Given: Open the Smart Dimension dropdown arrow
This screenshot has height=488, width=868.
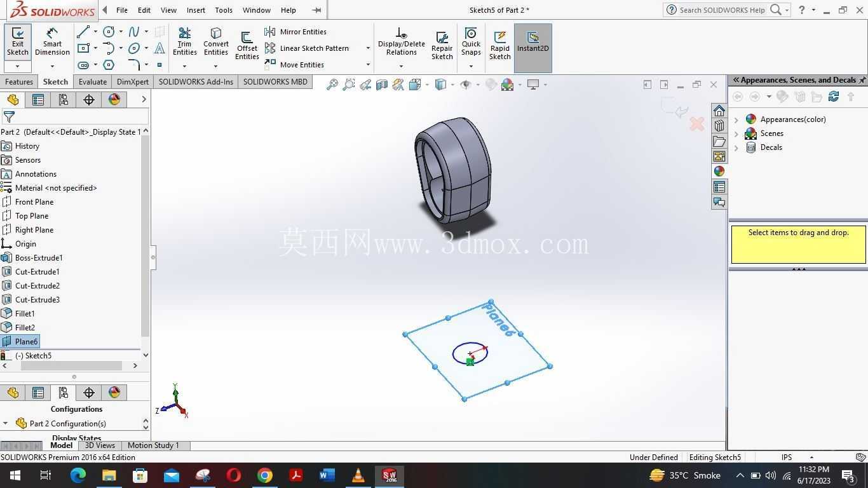Looking at the screenshot, I should click(52, 66).
